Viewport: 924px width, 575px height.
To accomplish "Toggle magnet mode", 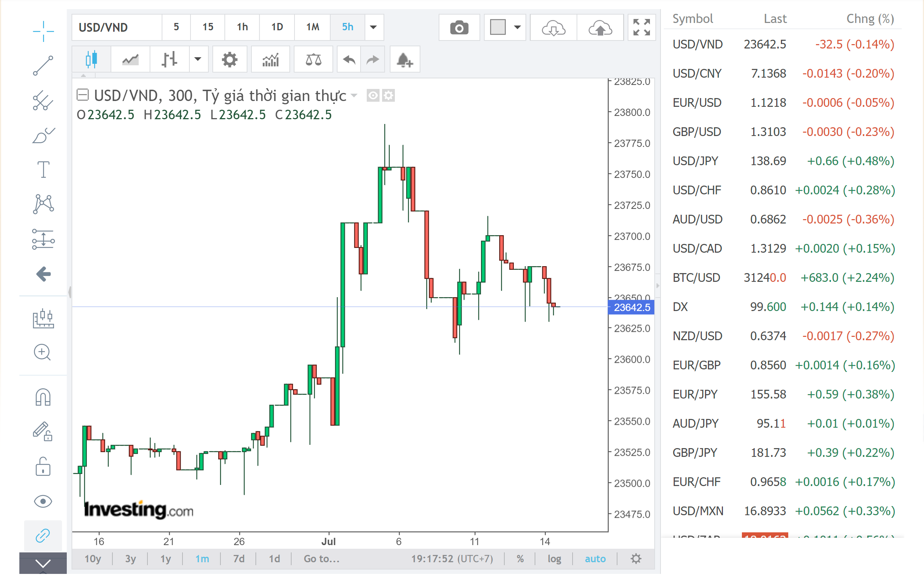I will (43, 397).
